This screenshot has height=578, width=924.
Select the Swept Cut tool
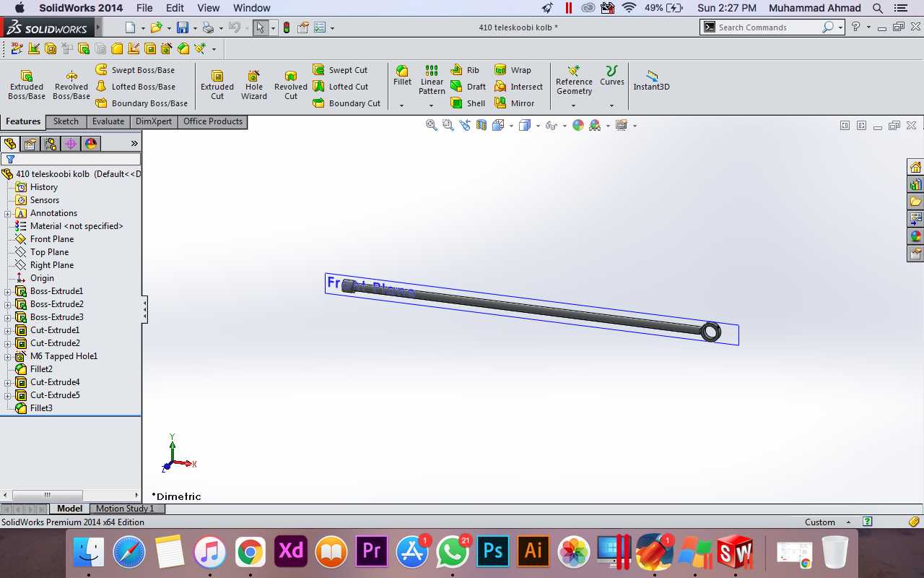[340, 70]
